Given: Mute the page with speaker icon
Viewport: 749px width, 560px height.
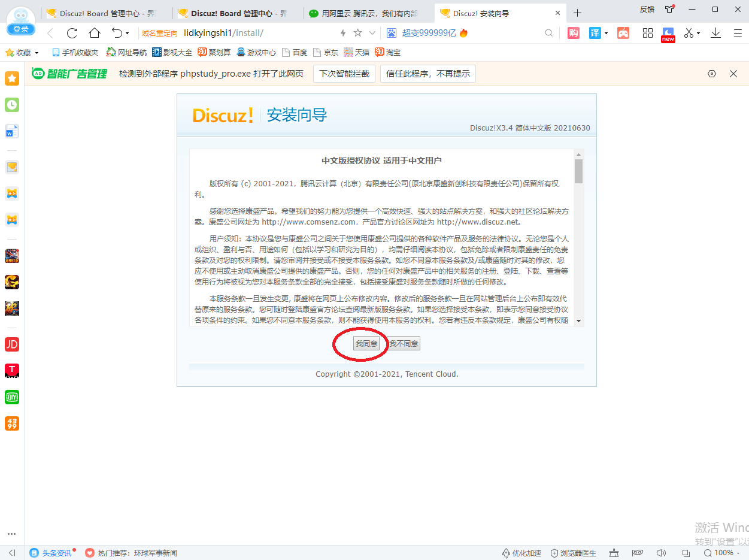Looking at the screenshot, I should click(661, 553).
